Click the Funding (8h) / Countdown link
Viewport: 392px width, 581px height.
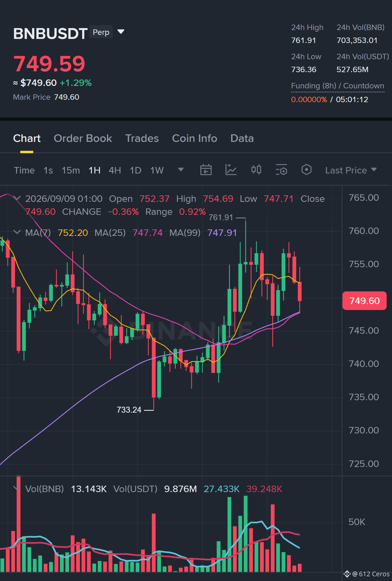click(x=337, y=86)
